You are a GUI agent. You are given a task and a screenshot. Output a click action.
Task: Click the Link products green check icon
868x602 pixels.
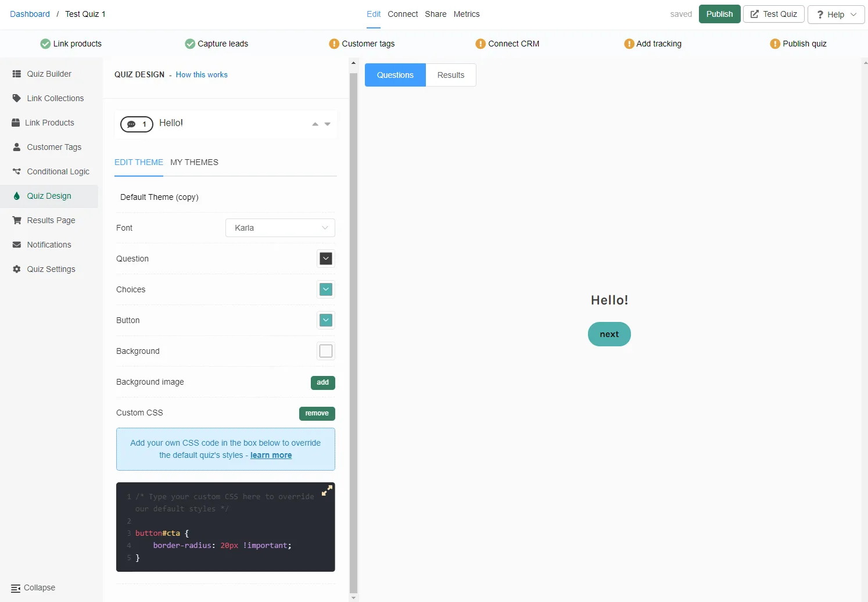(45, 44)
